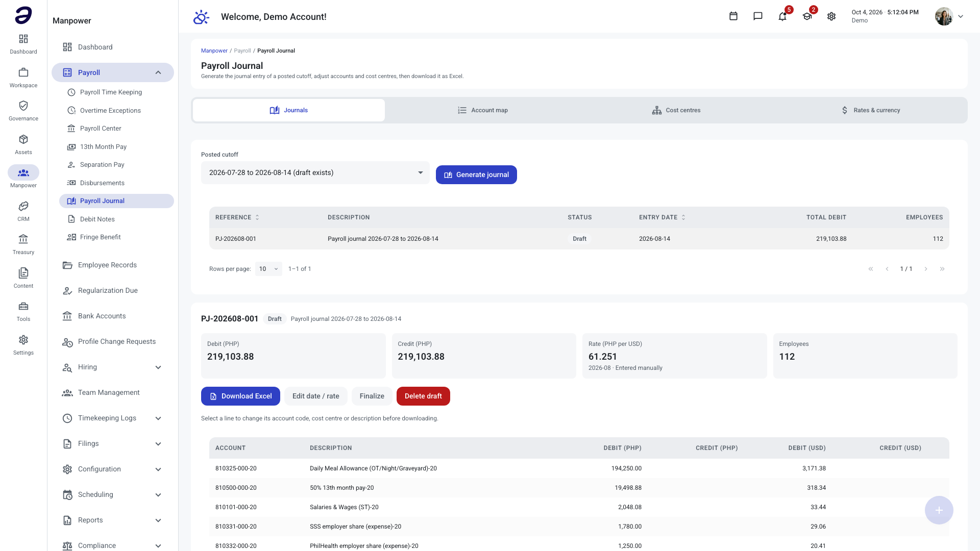Select the Salaries & Wages (ST)-20 line
The height and width of the screenshot is (551, 980).
579,507
